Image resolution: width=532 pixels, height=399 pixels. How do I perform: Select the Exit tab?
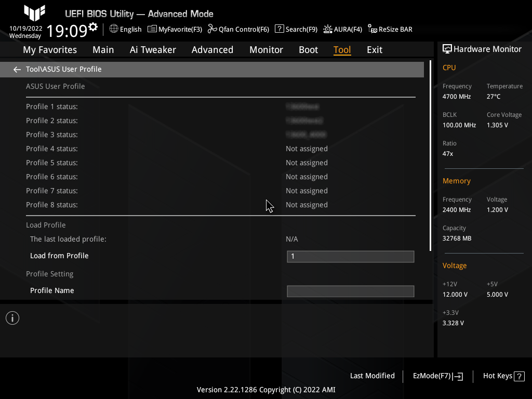click(x=375, y=49)
